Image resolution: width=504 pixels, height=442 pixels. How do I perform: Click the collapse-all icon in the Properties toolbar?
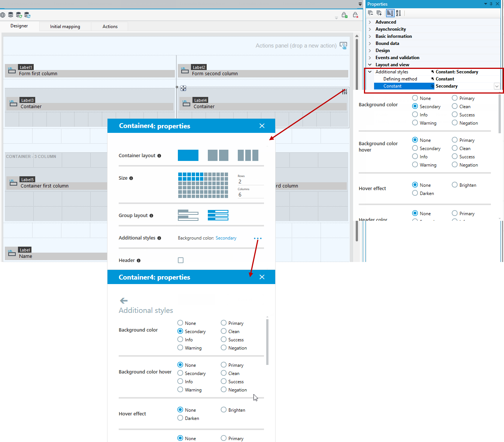tap(370, 13)
